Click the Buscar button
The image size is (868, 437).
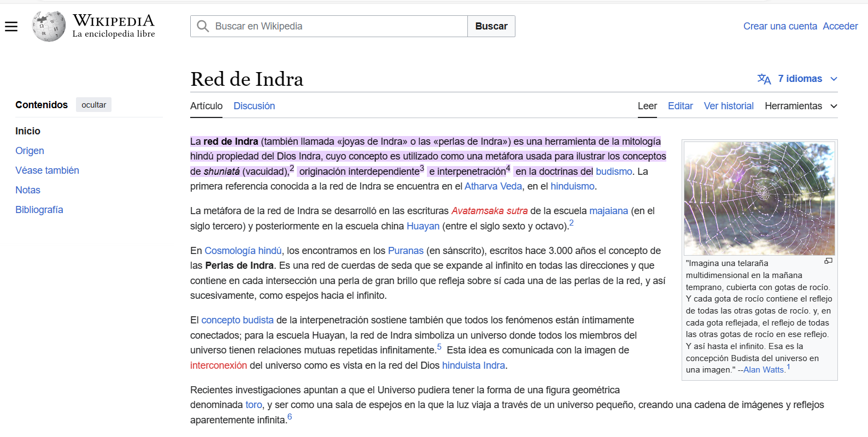pyautogui.click(x=491, y=26)
